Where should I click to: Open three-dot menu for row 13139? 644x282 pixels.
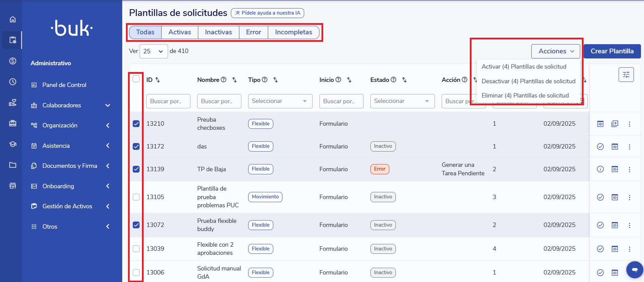[629, 169]
